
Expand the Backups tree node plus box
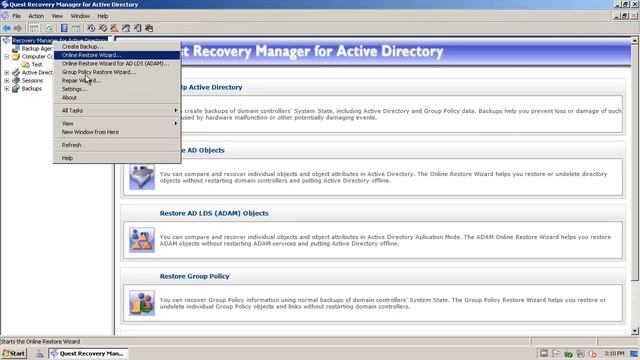pyautogui.click(x=7, y=89)
